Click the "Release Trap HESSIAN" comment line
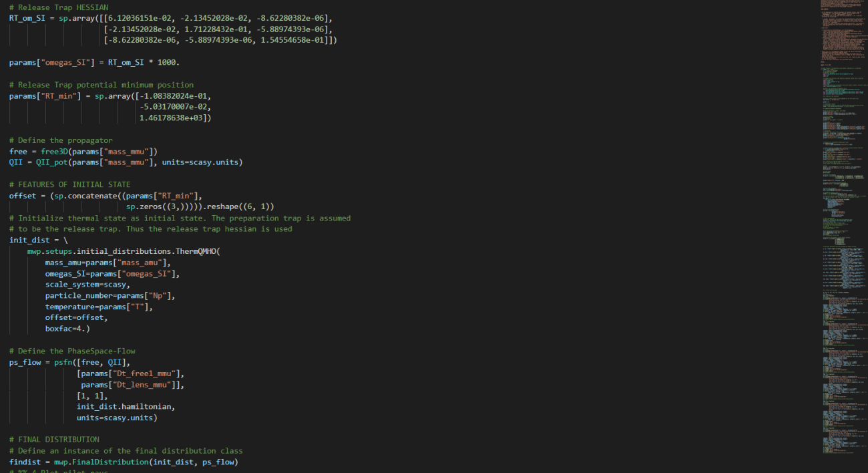 pos(59,7)
